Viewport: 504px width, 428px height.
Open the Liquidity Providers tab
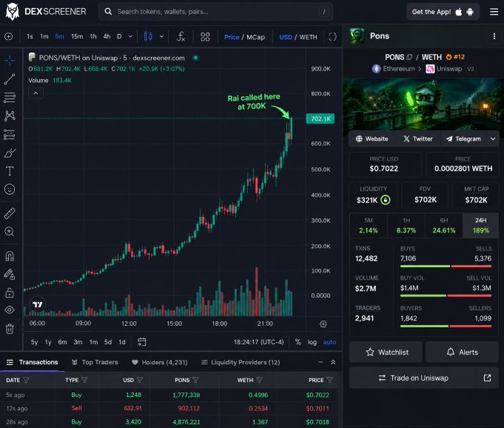(240, 362)
